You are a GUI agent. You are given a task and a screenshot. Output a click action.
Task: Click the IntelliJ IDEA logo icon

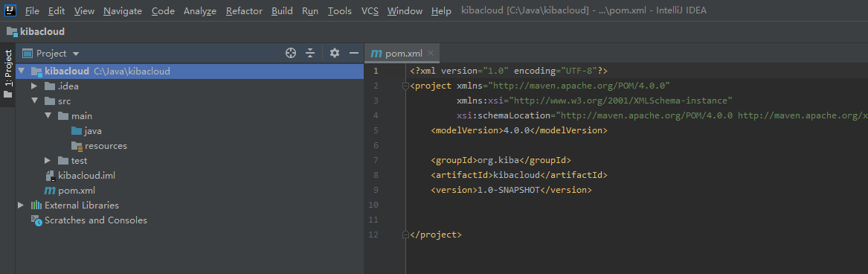pos(10,10)
